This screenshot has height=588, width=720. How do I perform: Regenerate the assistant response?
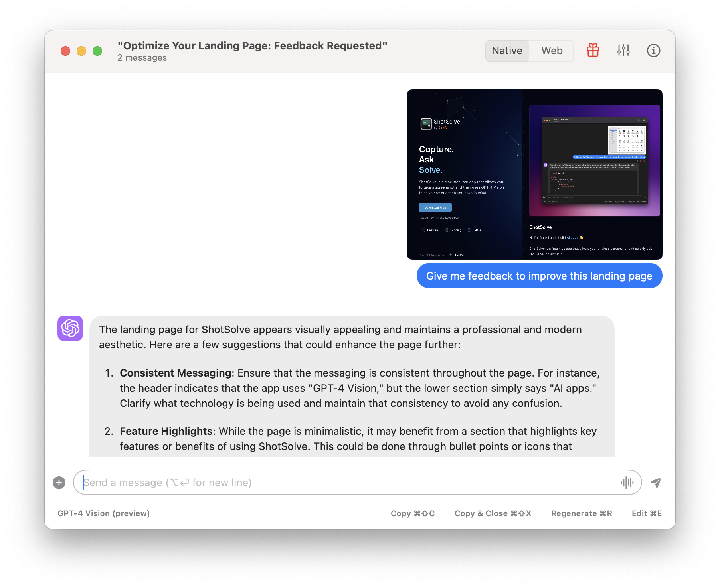coord(582,513)
